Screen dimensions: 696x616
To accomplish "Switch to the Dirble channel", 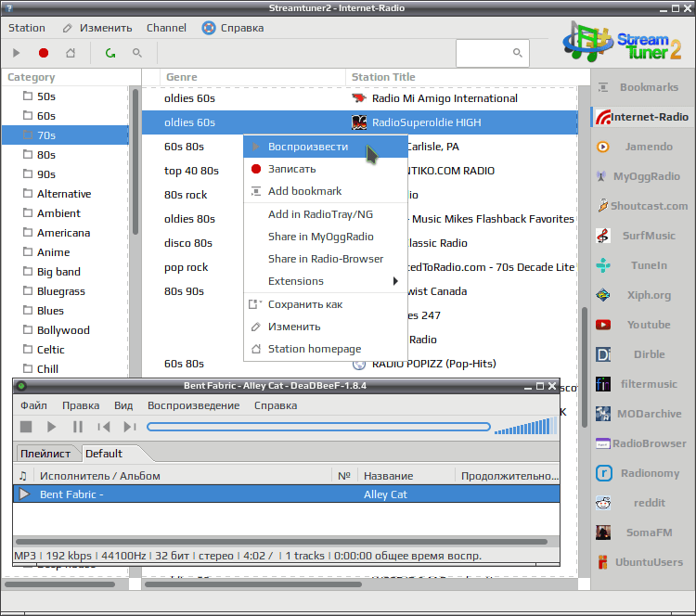I will coord(642,354).
